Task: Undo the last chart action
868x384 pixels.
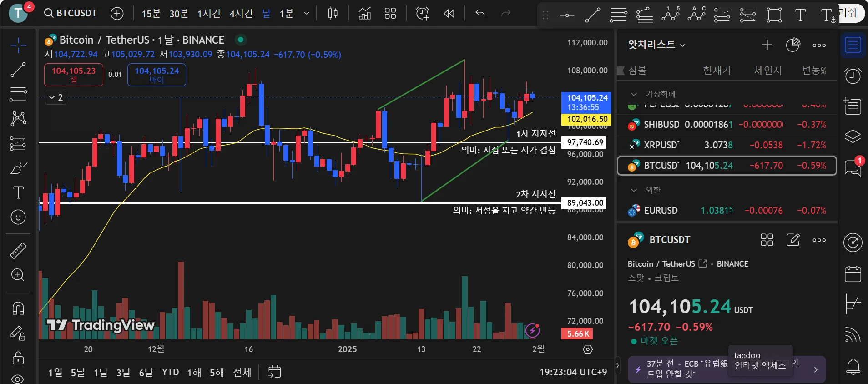Action: (480, 14)
